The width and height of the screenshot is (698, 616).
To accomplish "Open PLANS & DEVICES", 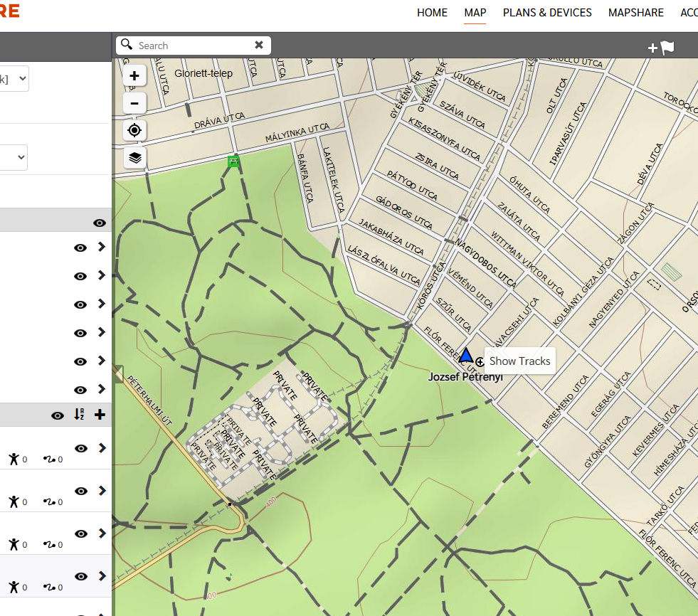I will tap(547, 13).
